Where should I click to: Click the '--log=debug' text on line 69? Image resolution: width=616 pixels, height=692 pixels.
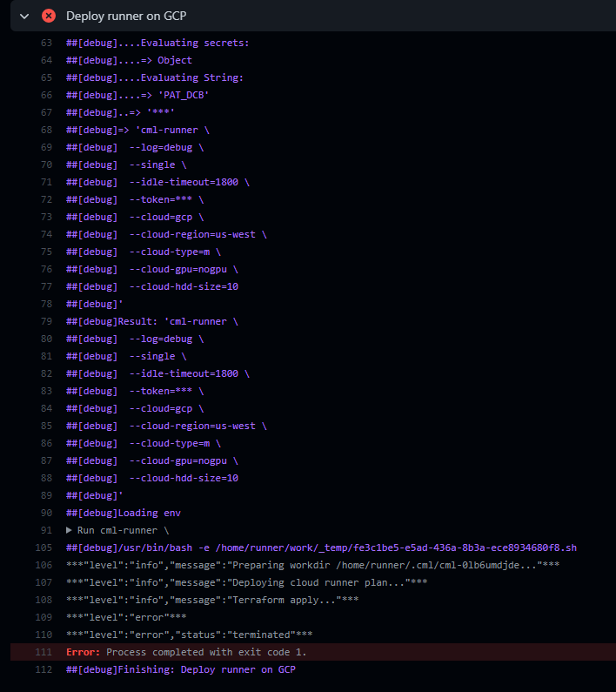tap(161, 147)
